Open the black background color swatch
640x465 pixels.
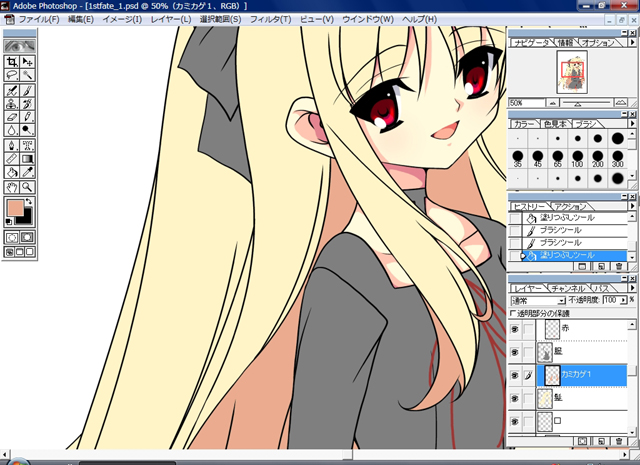coord(27,218)
